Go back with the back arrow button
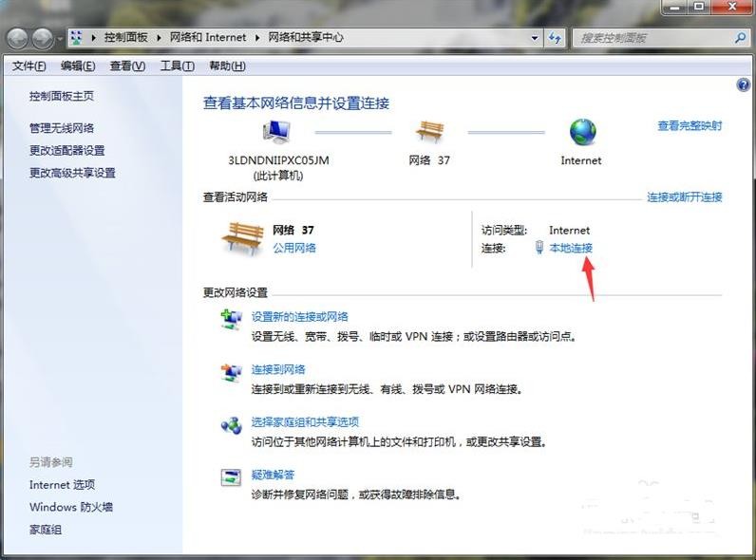 (18, 39)
